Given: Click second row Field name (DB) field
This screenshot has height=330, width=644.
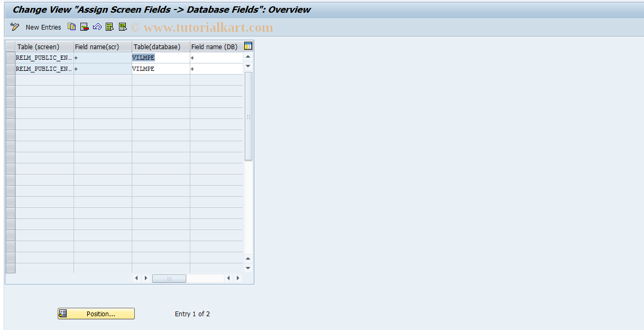Looking at the screenshot, I should click(x=217, y=69).
